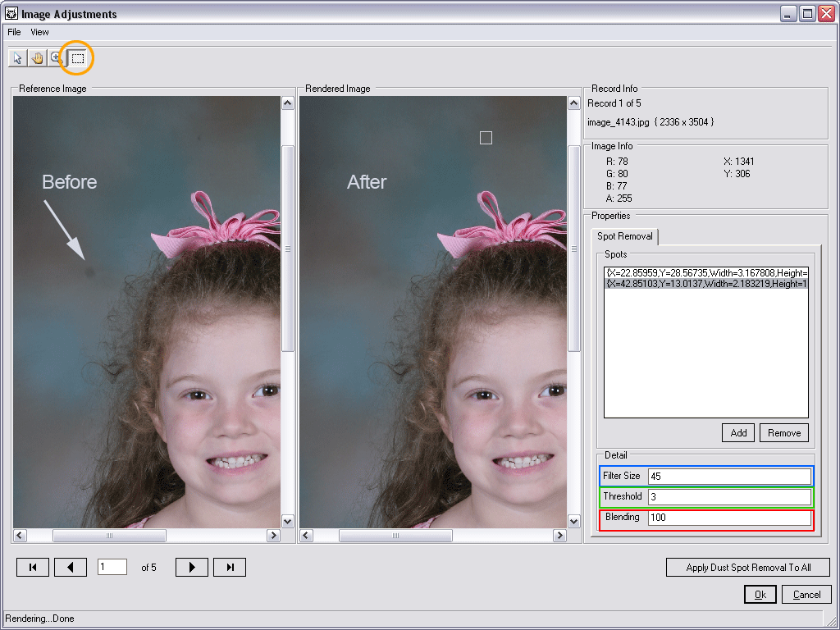Open the View menu

(x=39, y=32)
